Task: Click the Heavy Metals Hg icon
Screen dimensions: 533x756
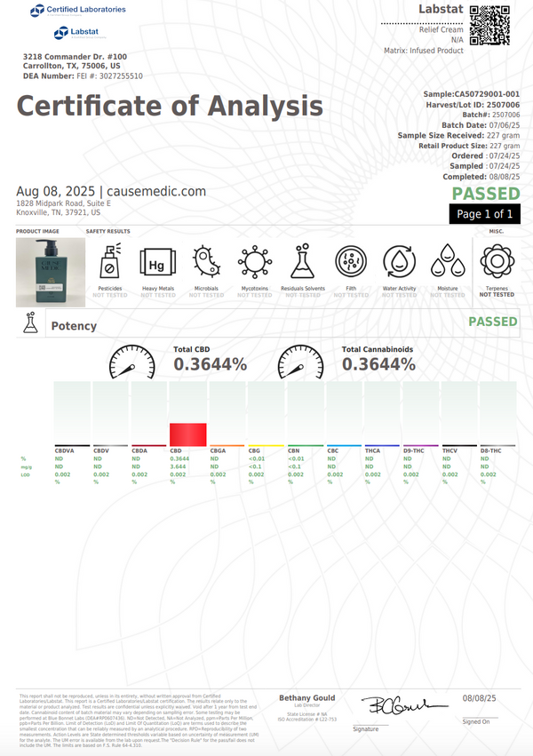Action: tap(157, 263)
